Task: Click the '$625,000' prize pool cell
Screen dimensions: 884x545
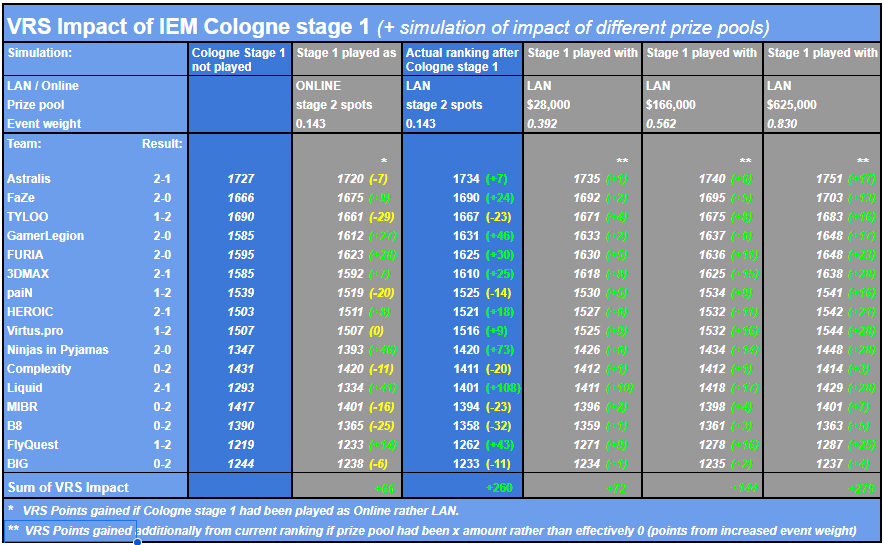Action: 792,105
